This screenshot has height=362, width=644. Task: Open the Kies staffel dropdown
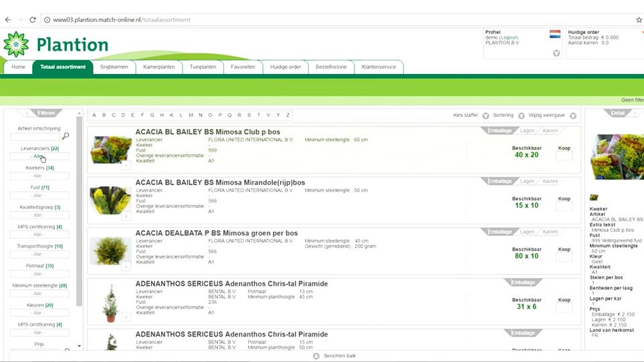coord(485,116)
